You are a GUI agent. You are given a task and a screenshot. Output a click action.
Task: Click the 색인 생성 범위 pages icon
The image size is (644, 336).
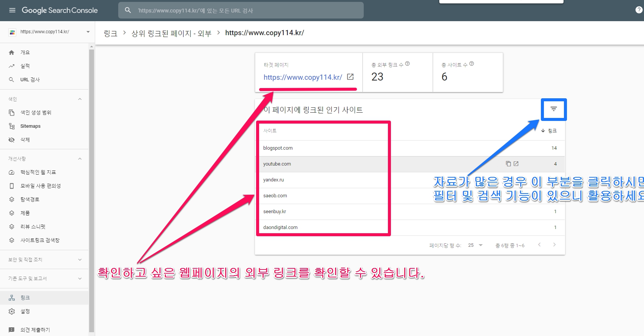(12, 113)
